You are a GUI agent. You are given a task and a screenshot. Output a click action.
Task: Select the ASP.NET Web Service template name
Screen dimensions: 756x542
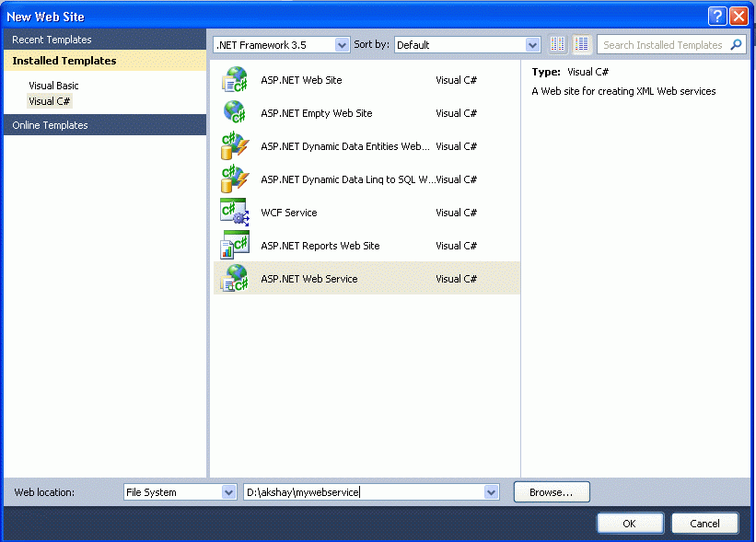tap(309, 279)
